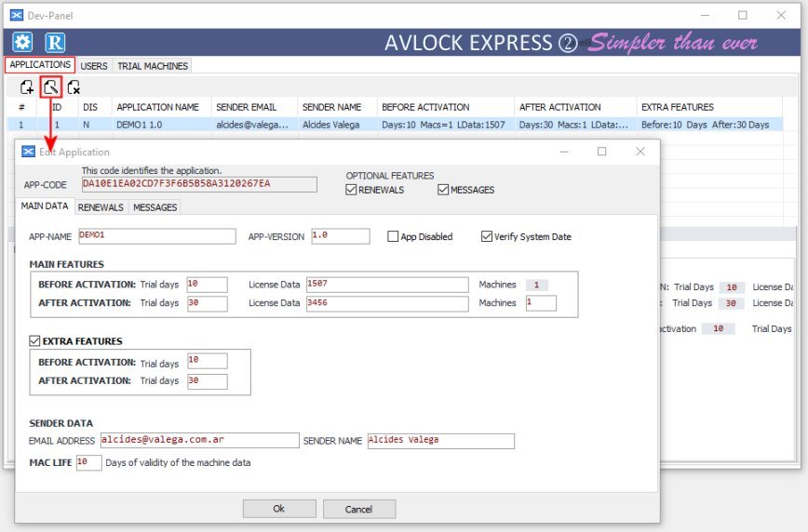Viewport: 808px width, 532px height.
Task: Select the MAIN DATA tab in dialog
Action: [45, 206]
